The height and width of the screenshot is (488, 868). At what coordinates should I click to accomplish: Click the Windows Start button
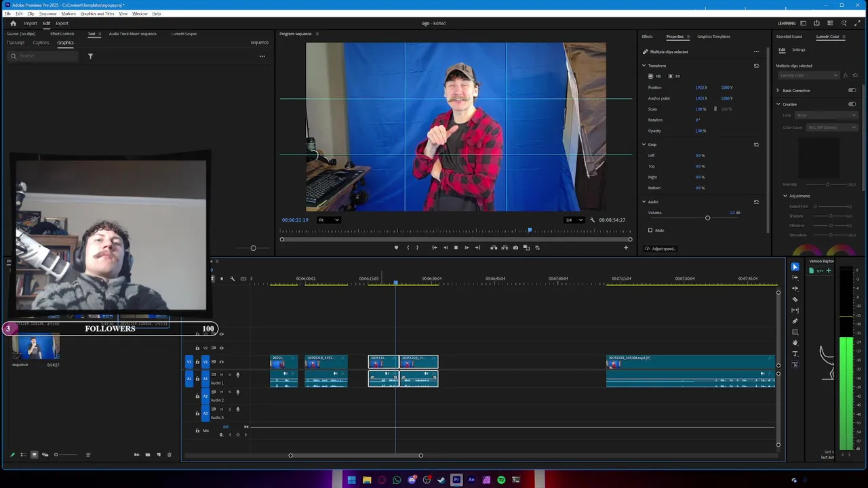point(351,480)
